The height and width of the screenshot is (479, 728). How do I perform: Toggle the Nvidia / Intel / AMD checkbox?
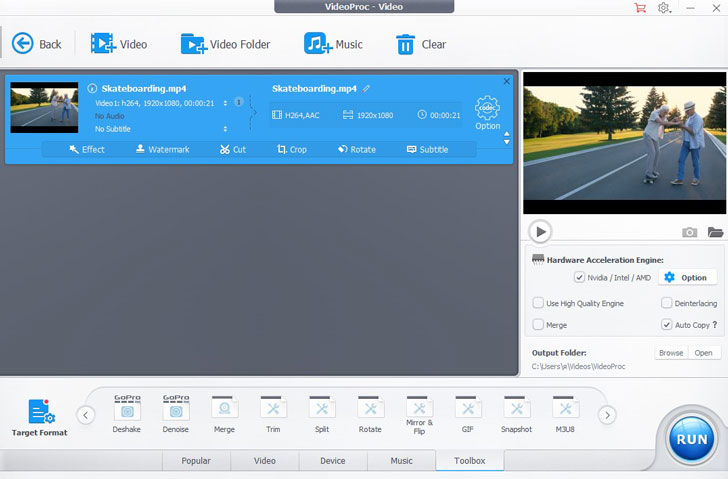579,278
